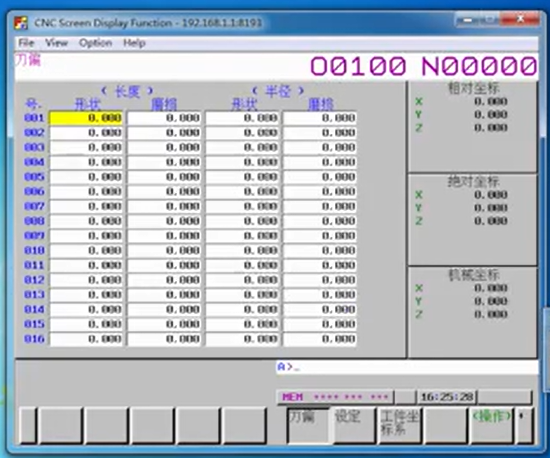This screenshot has width=550, height=458.
Task: Select the 工件坐标系 softkey
Action: pyautogui.click(x=400, y=426)
